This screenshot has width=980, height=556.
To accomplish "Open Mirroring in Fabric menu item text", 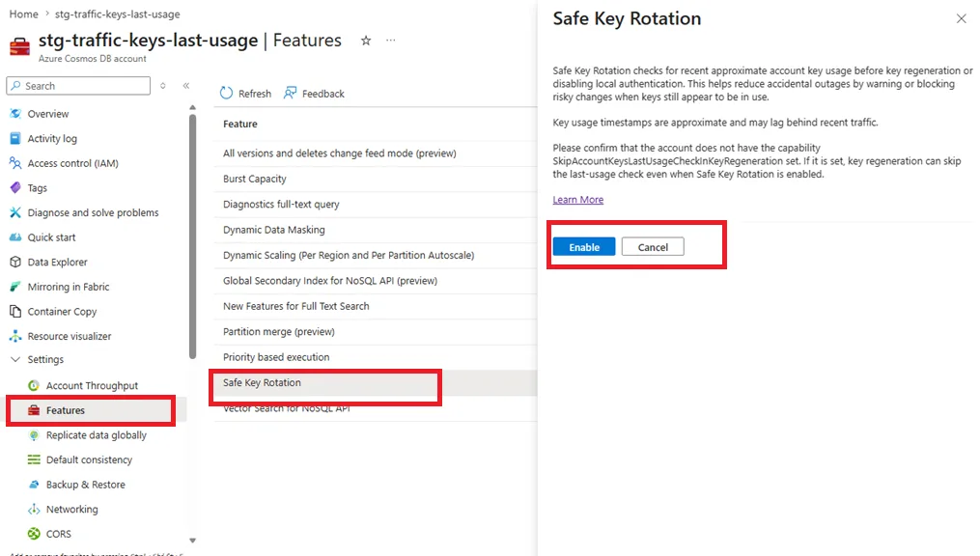I will pos(69,287).
